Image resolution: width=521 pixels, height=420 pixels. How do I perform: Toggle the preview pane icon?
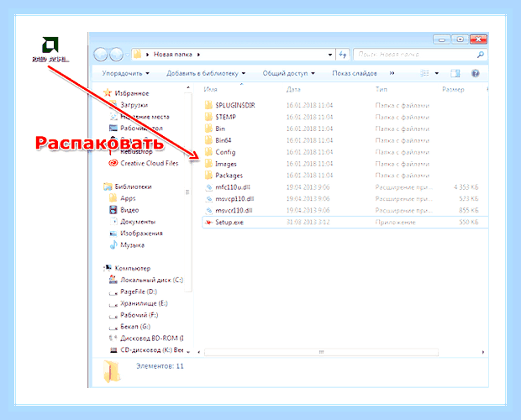[455, 73]
